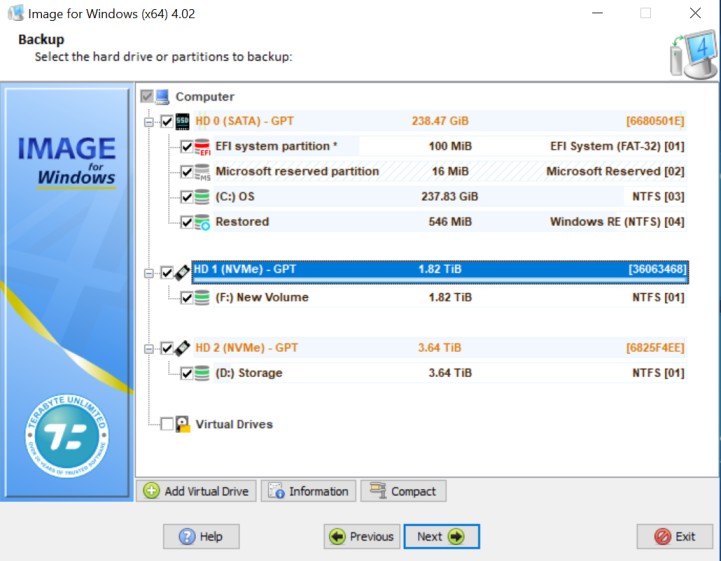721x561 pixels.
Task: Minimize the Image for Windows window
Action: [597, 13]
